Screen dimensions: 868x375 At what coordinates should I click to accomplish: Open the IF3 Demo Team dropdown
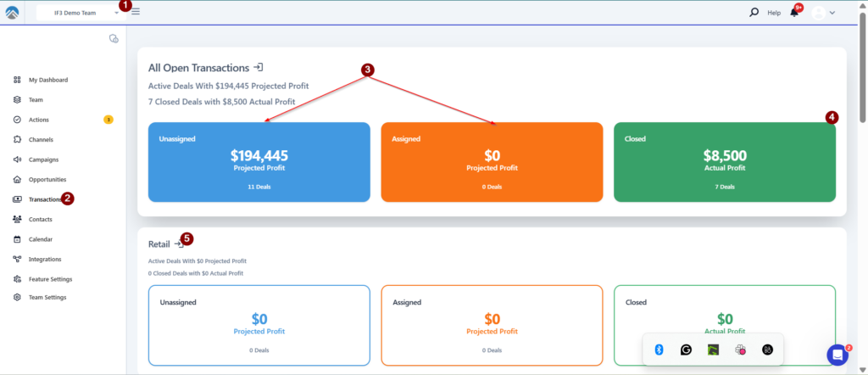pos(81,13)
